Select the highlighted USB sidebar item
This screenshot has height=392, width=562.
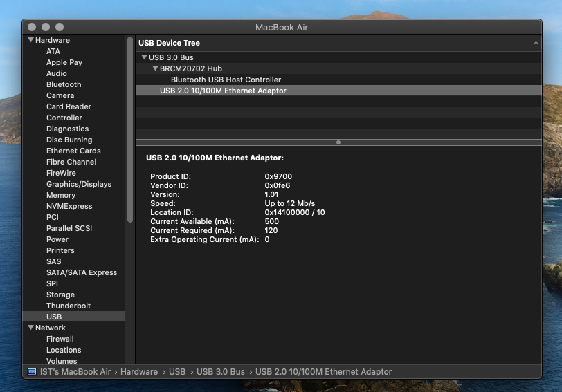(73, 317)
